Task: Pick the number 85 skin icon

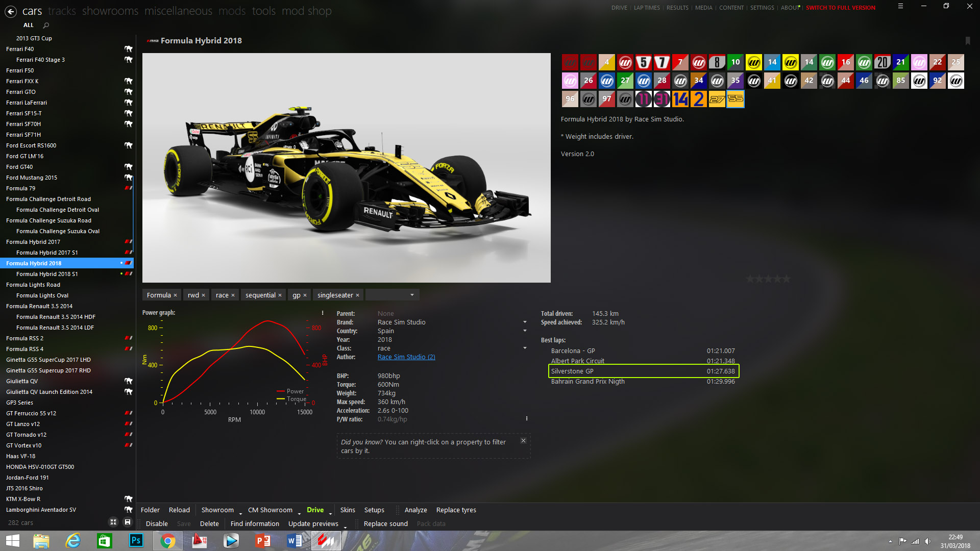Action: point(901,81)
